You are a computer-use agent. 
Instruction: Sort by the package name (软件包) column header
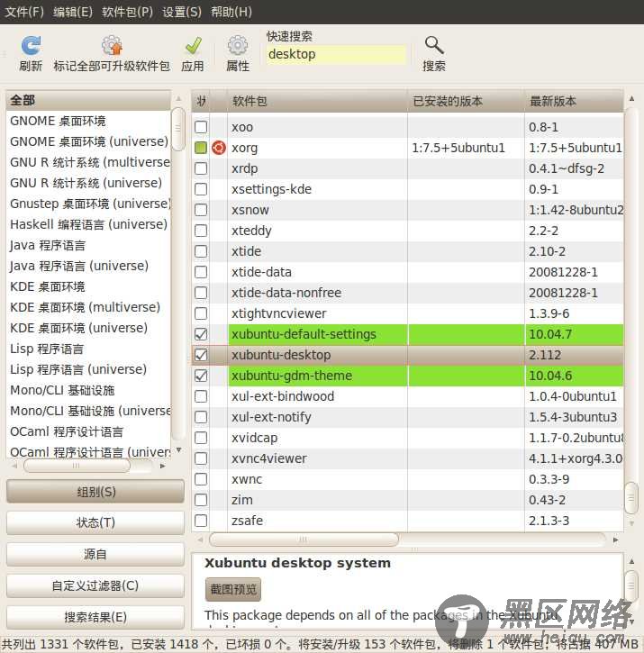pos(317,101)
